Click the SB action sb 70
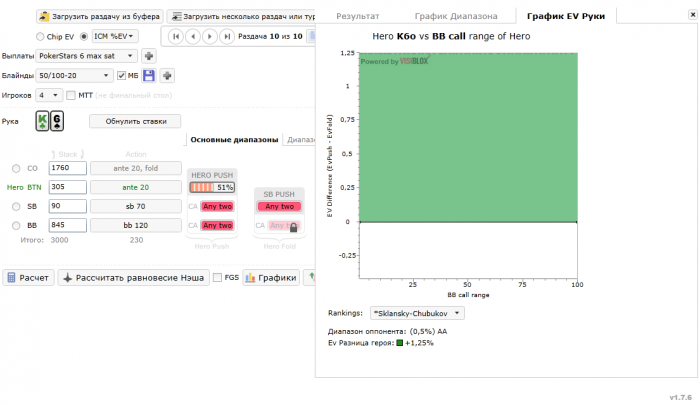The image size is (700, 405). (136, 206)
